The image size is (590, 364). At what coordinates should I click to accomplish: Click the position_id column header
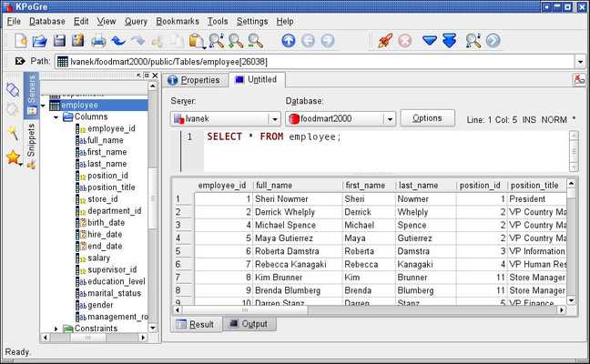480,186
